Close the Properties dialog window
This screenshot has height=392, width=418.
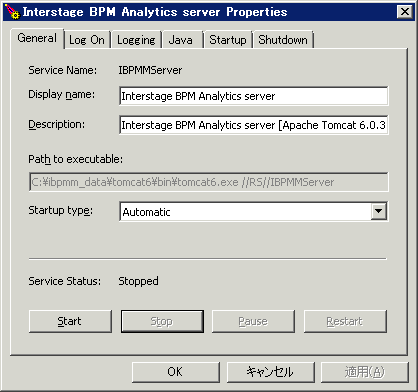(405, 12)
